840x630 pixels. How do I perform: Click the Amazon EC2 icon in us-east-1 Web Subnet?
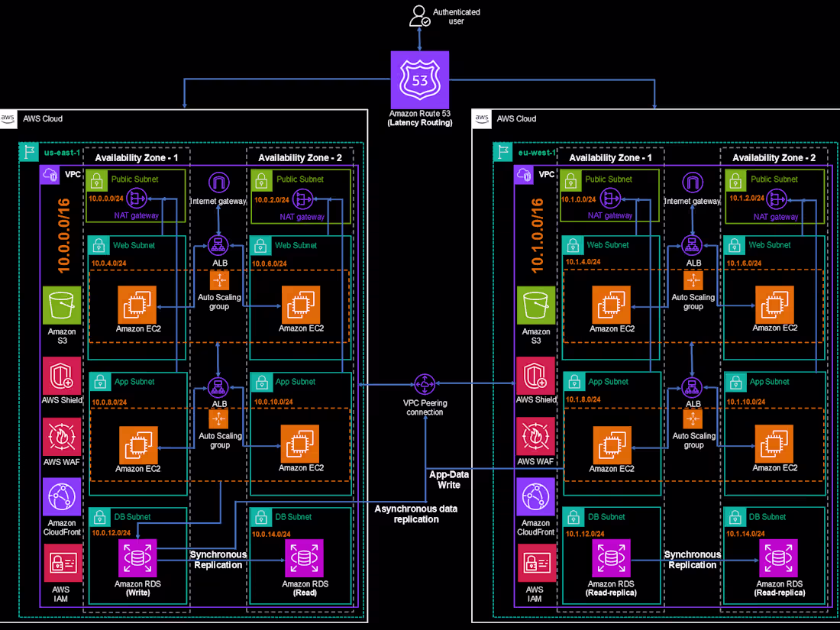click(138, 303)
